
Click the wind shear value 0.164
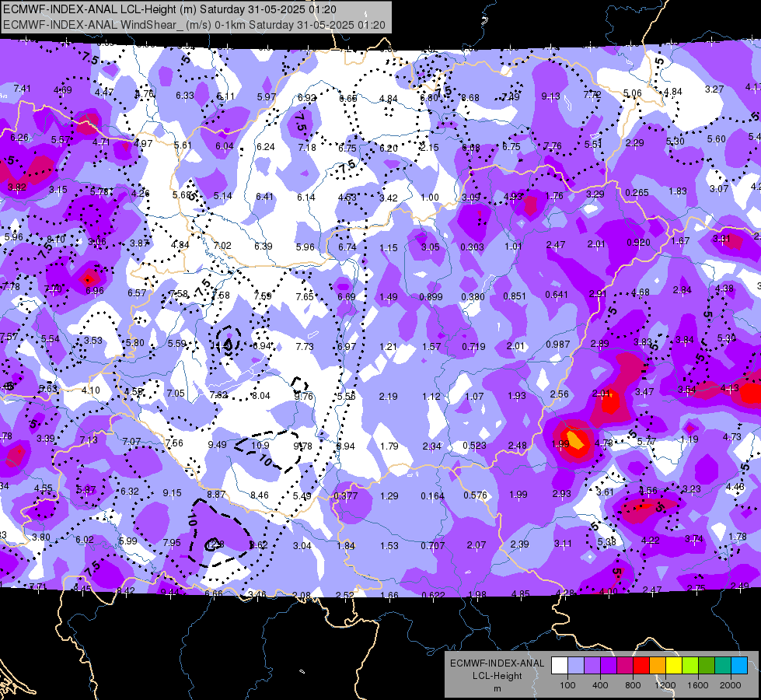click(x=432, y=496)
